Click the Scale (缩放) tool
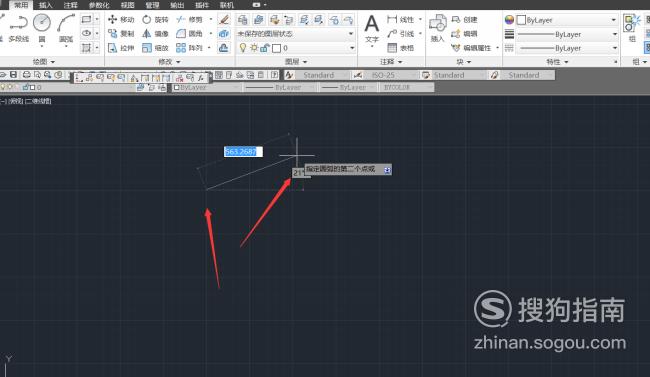Viewport: 650px width, 377px height. [x=155, y=48]
